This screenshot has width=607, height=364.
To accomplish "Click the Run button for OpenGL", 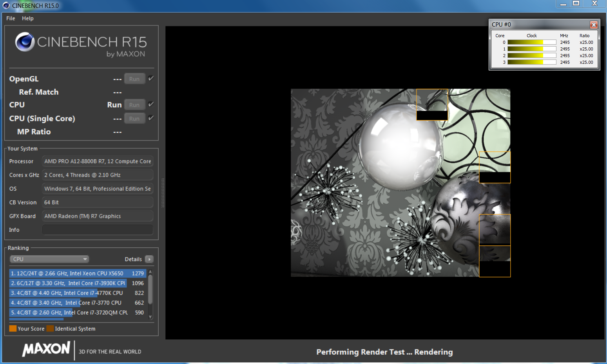I will pyautogui.click(x=134, y=79).
